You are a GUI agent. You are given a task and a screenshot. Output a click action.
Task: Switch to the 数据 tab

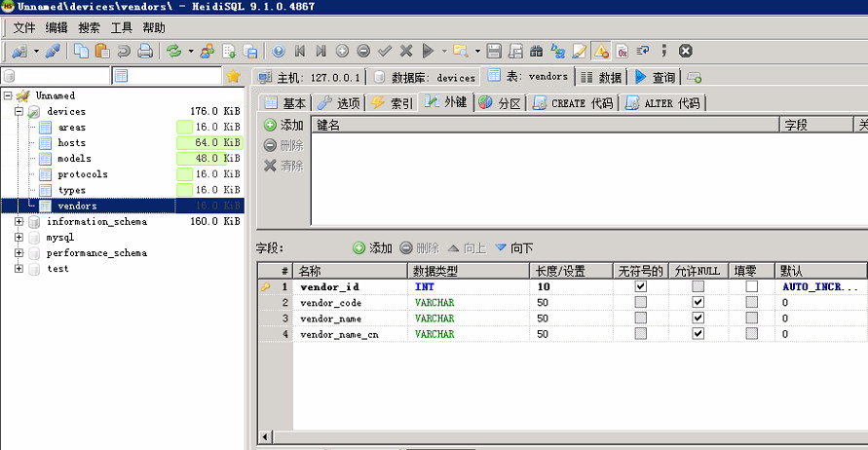tap(601, 77)
